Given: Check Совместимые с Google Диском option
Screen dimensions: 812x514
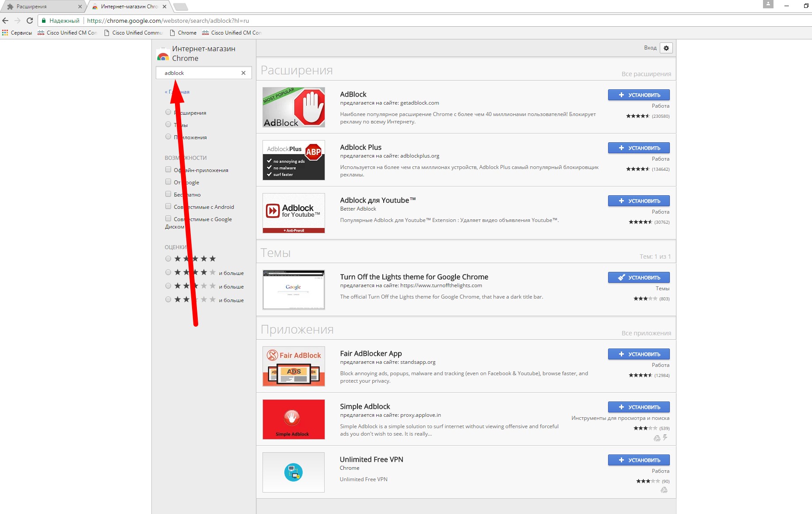Looking at the screenshot, I should point(168,219).
